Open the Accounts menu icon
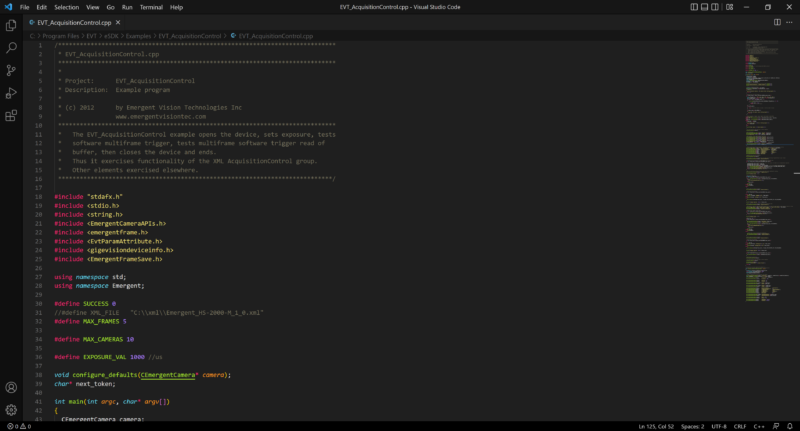Screen dimensions: 800x431 click(x=11, y=387)
